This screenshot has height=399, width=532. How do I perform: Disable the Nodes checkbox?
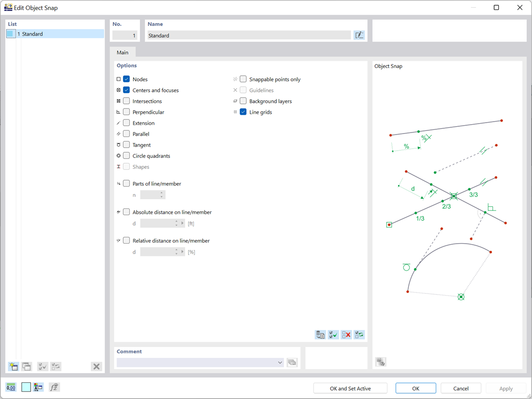pos(127,79)
